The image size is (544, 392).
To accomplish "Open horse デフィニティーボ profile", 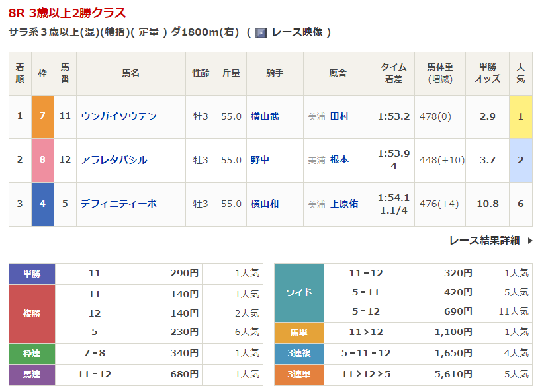I will [x=119, y=204].
